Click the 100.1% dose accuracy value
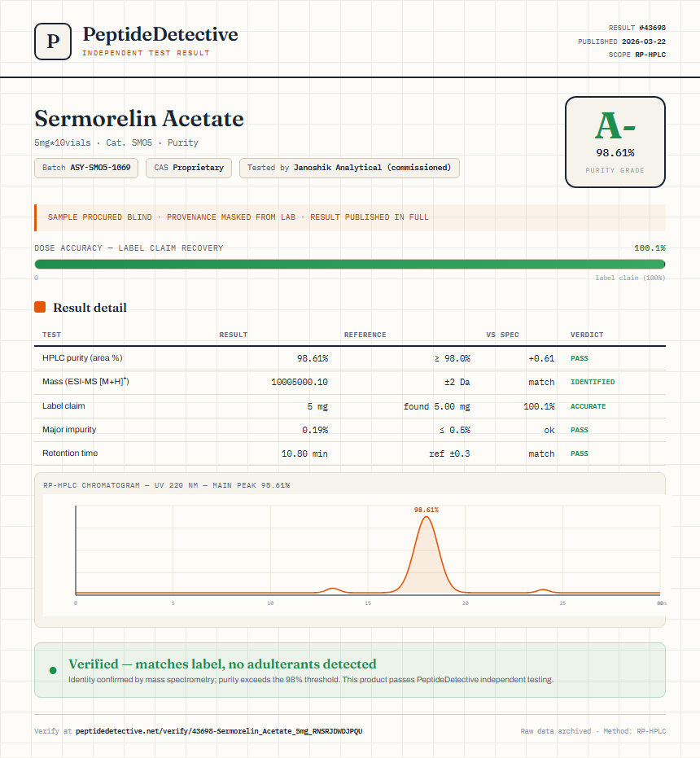This screenshot has height=758, width=700. tap(650, 248)
